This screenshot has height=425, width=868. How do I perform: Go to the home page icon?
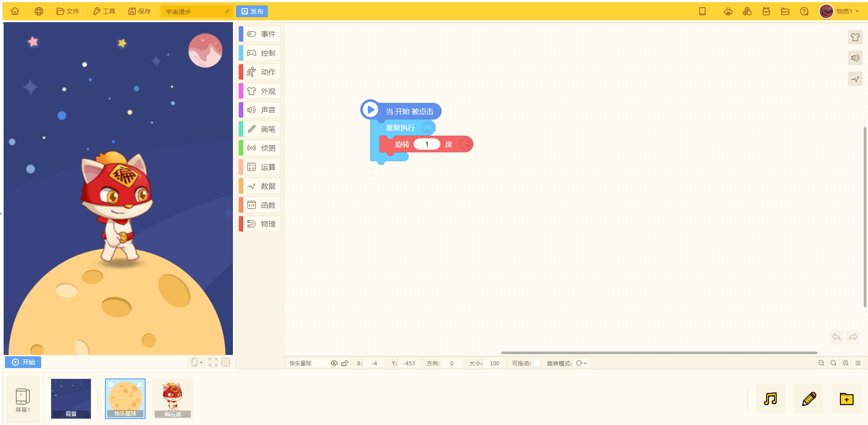click(x=15, y=11)
